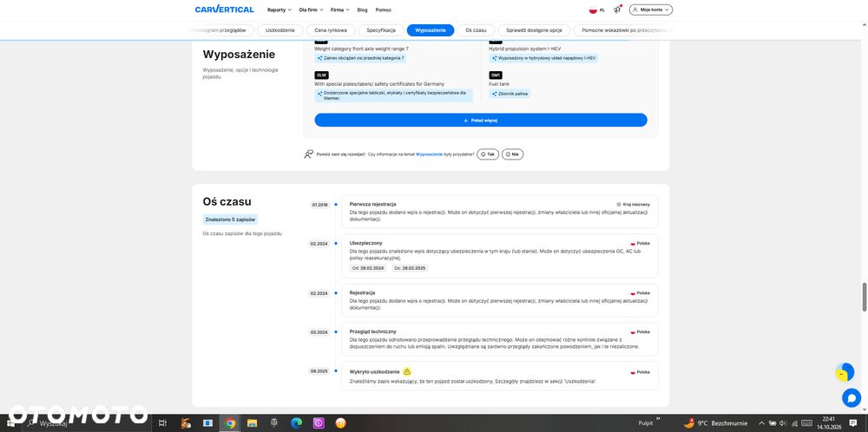Click the Kraj nieznany label
Screen dimensions: 868x432
634,204
